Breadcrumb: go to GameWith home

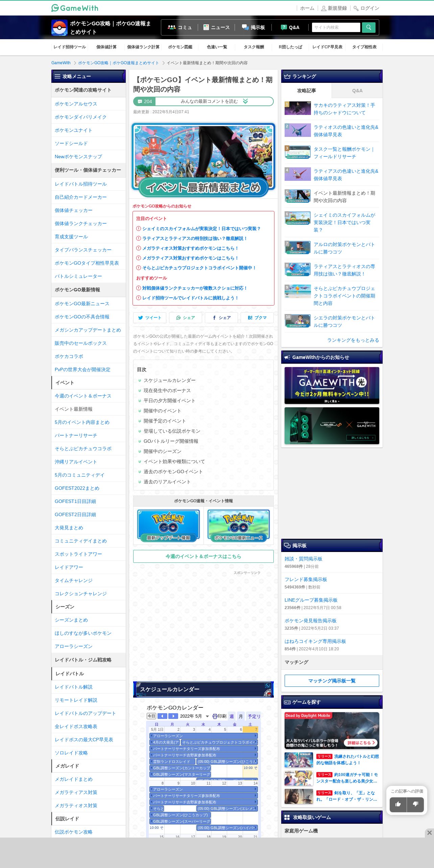(x=61, y=63)
